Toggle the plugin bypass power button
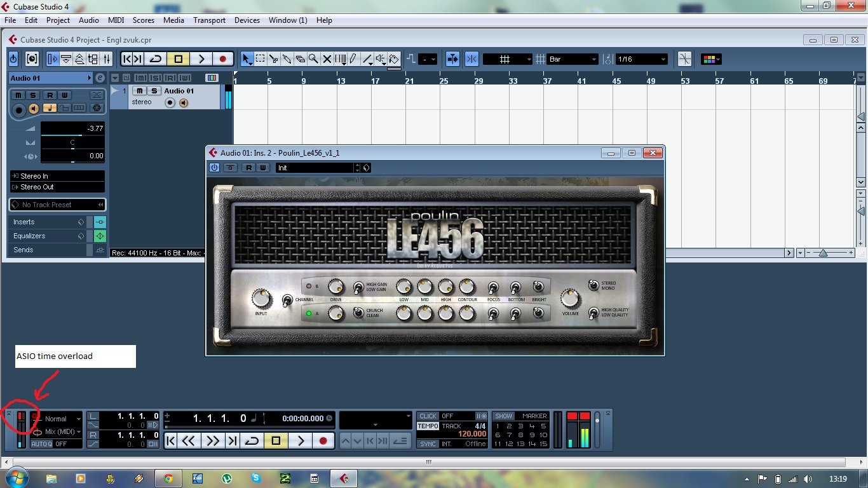 [214, 168]
